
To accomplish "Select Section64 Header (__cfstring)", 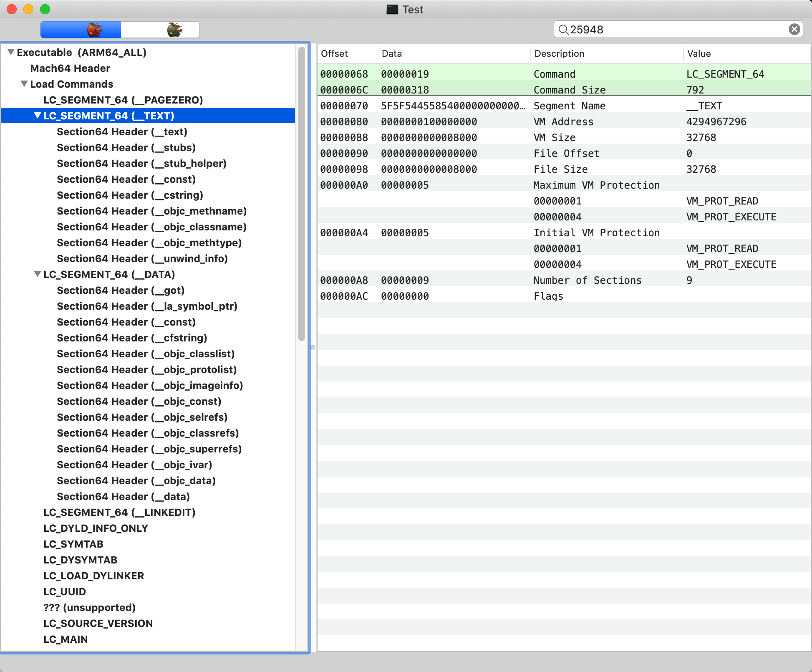I will [x=132, y=338].
